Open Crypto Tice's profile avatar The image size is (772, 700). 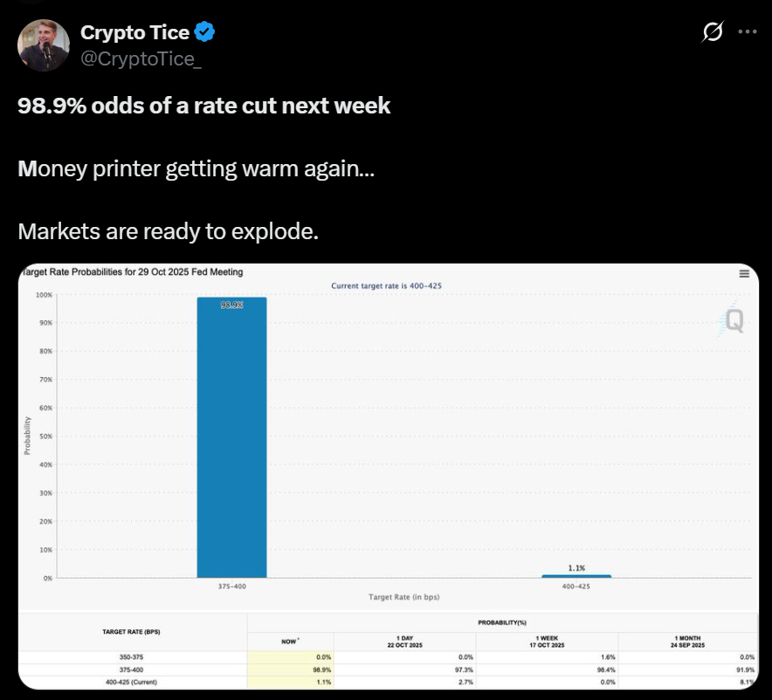point(44,45)
